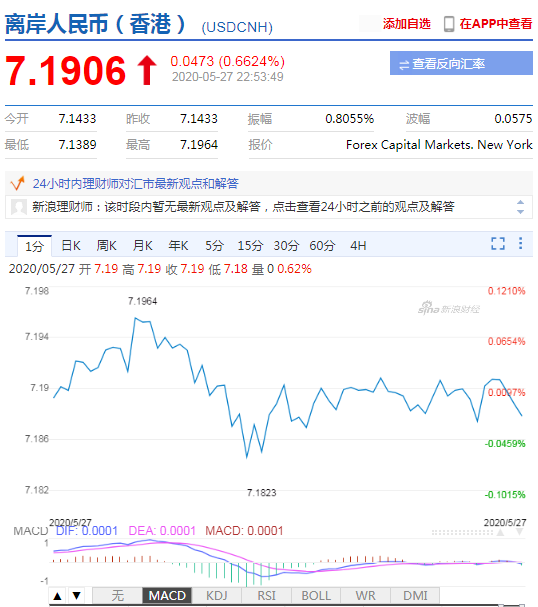Select the MACD indicator button

(167, 596)
